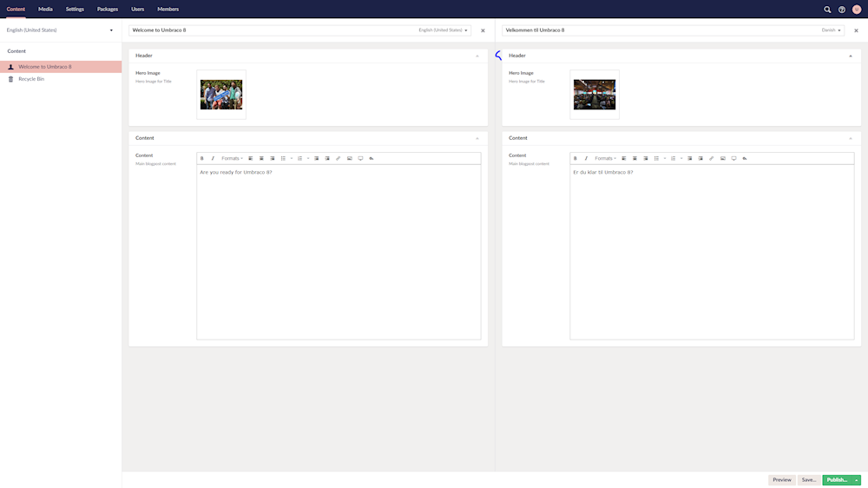The height and width of the screenshot is (488, 868).
Task: Open the sidebar English (United States) language selector
Action: coord(60,30)
